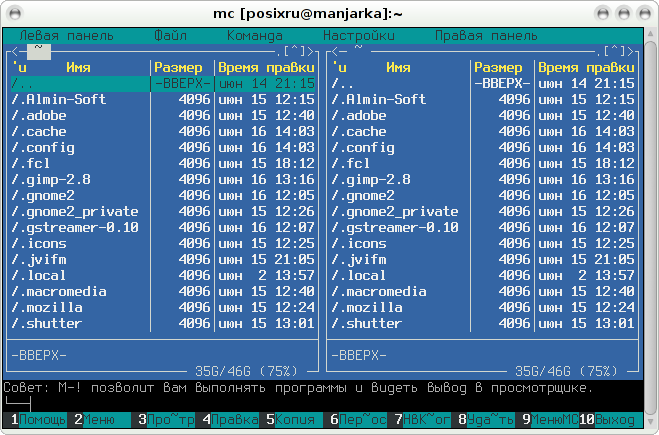Open the Настройки menu
This screenshot has width=659, height=435.
(x=358, y=36)
